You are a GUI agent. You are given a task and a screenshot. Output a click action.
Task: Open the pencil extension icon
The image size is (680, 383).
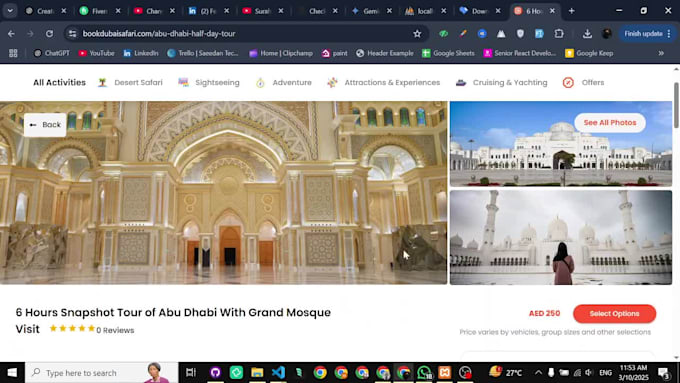[463, 33]
